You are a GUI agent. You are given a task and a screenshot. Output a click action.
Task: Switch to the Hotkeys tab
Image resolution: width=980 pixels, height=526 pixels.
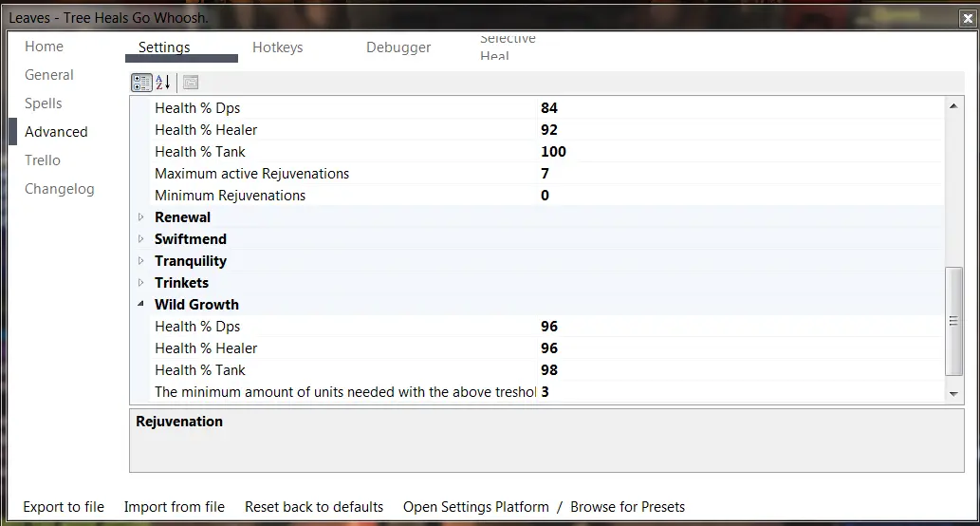tap(277, 47)
